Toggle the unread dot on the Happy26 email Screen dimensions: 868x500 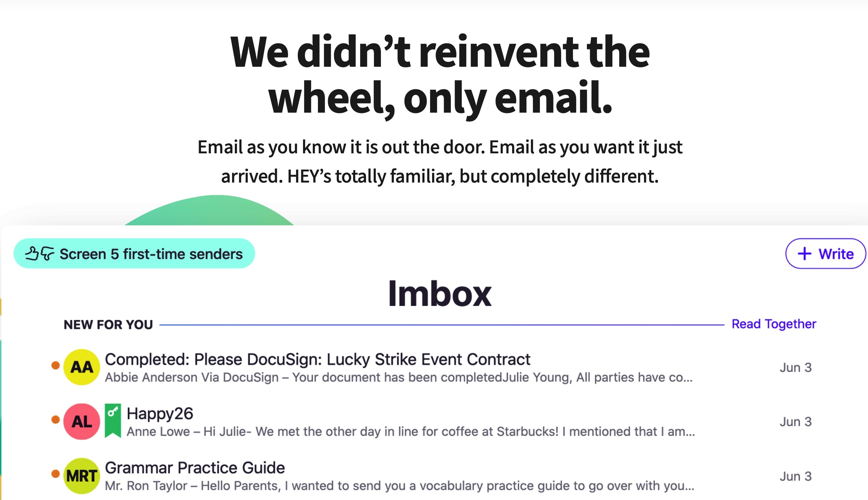(x=56, y=419)
